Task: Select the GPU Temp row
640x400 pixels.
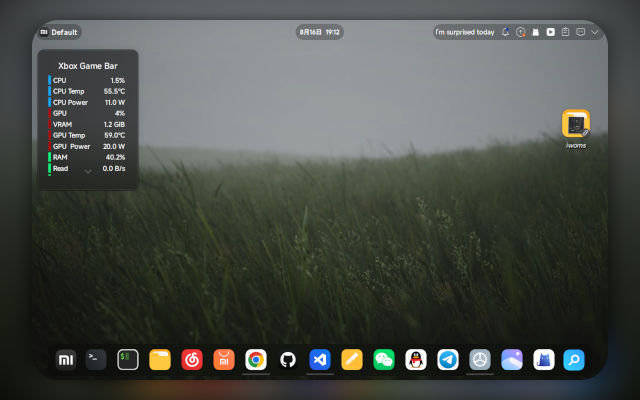Action: 87,135
